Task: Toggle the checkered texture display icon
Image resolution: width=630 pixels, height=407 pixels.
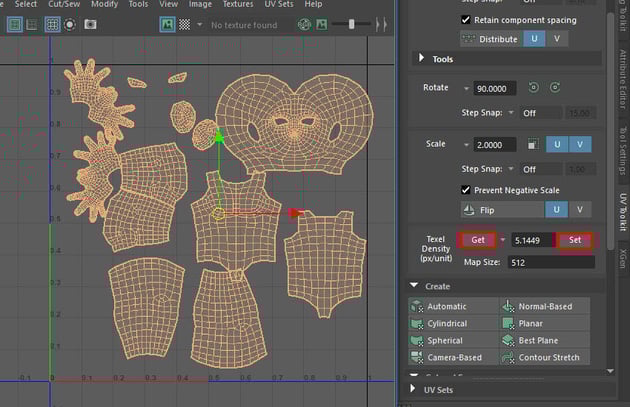Action: pos(184,23)
